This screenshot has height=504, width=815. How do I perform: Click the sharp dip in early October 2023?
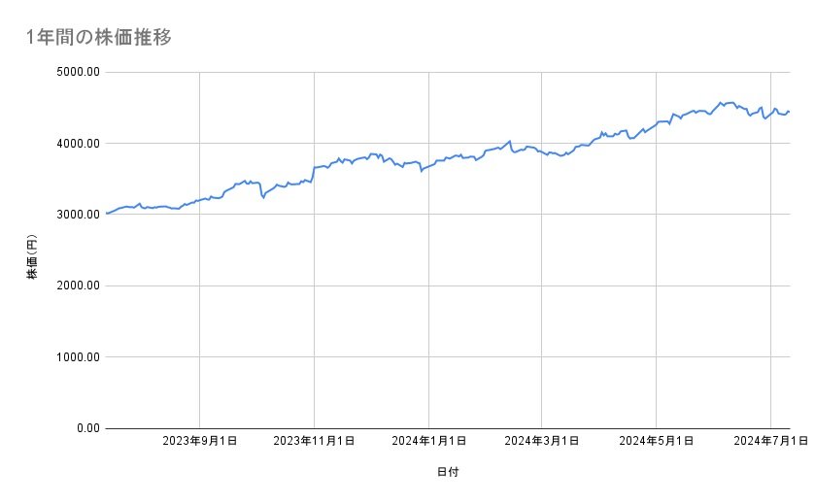click(263, 197)
